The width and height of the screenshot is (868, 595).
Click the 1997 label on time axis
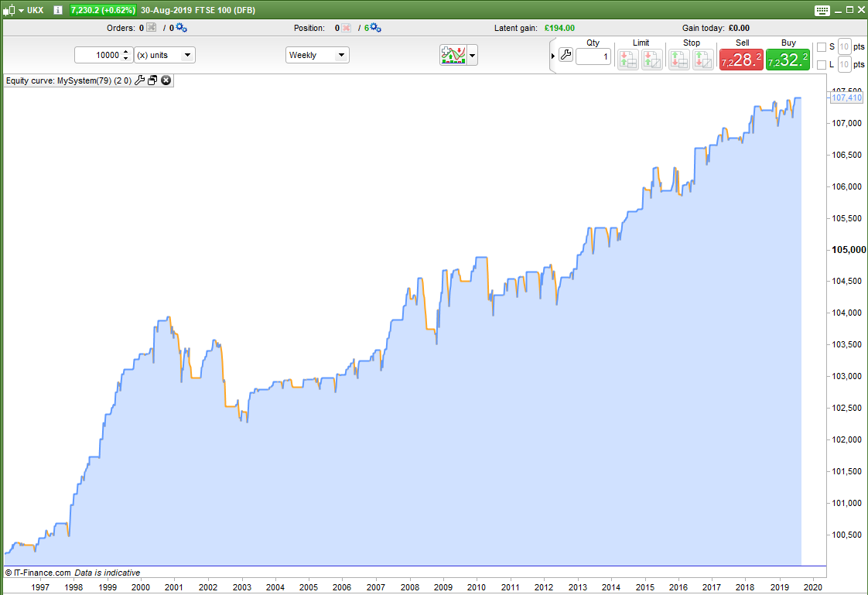click(40, 587)
